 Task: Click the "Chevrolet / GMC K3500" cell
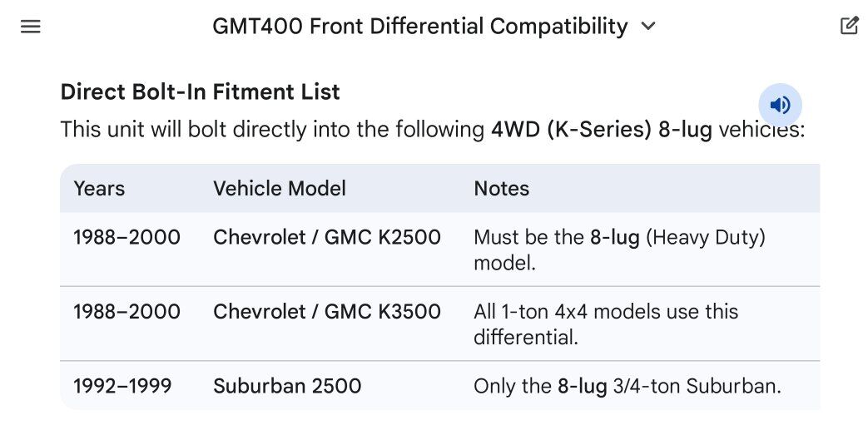coord(327,312)
